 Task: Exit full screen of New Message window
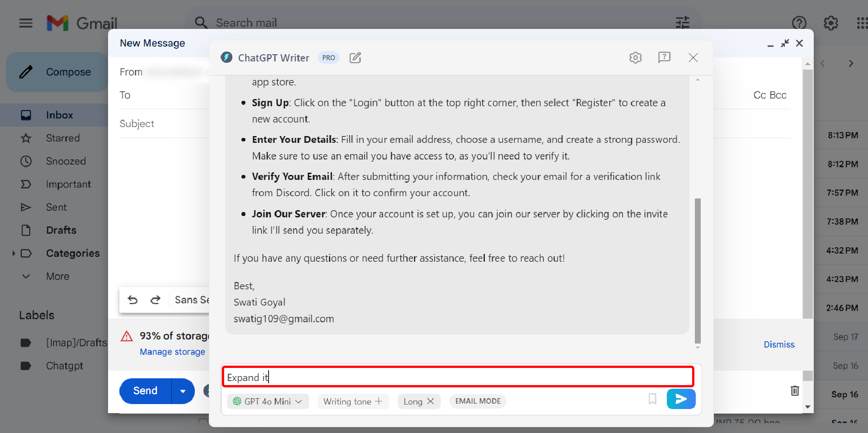point(785,43)
